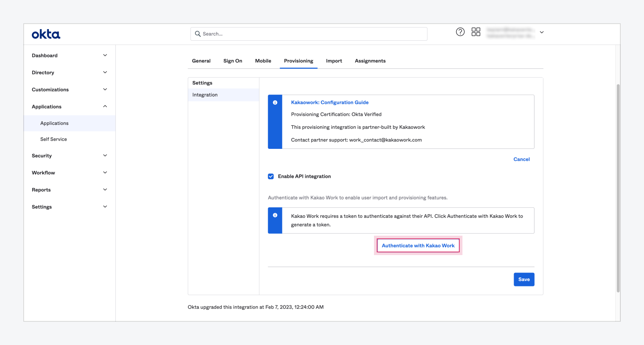Image resolution: width=644 pixels, height=345 pixels.
Task: Open the apps grid icon
Action: click(476, 32)
